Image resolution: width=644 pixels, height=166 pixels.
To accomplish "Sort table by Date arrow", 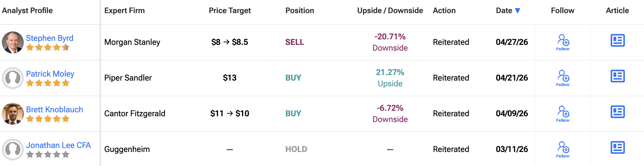I will point(517,11).
